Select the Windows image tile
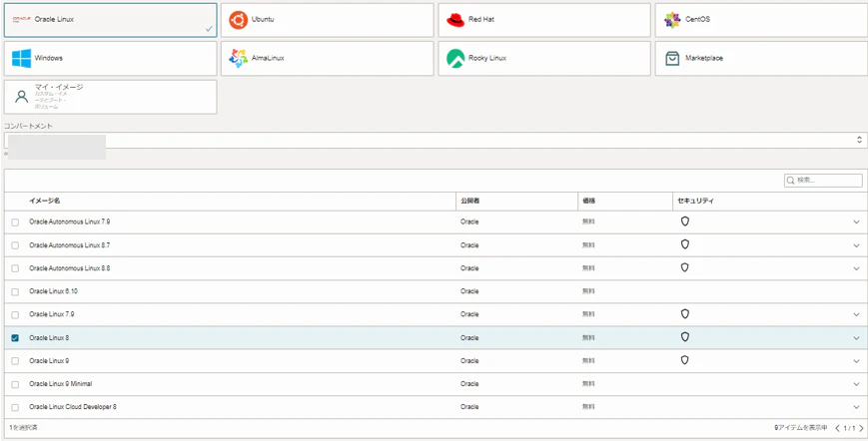 pyautogui.click(x=110, y=58)
